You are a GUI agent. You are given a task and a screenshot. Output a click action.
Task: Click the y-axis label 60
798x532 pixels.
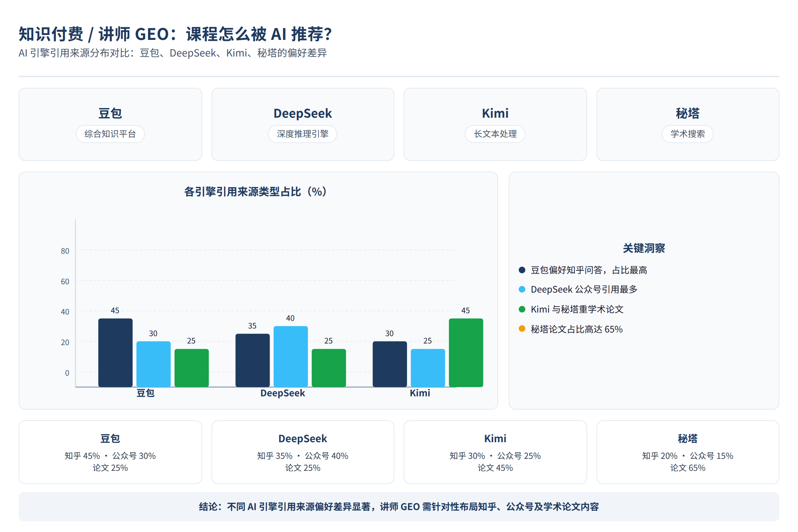(65, 282)
